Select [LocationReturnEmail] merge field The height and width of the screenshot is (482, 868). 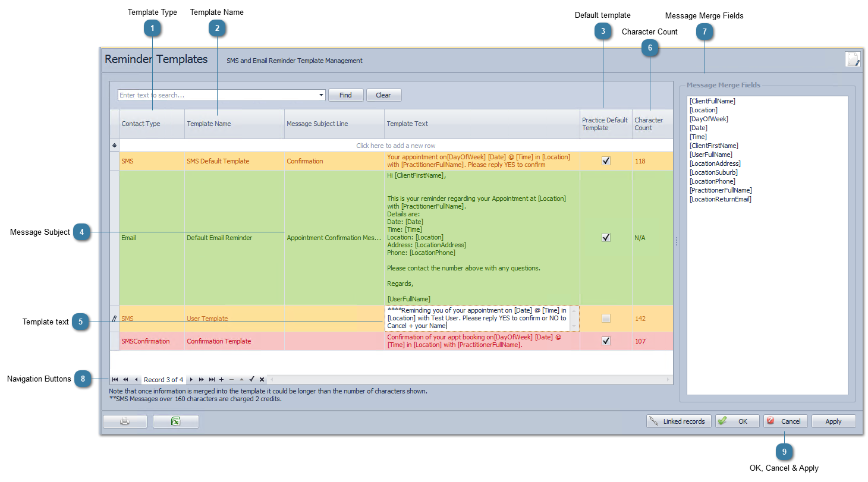(x=720, y=199)
